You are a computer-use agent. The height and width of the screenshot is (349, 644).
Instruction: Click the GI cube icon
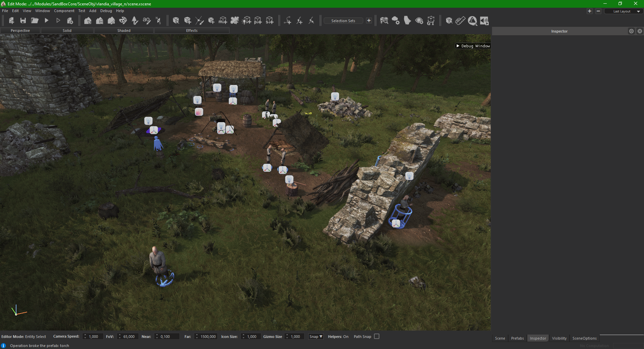tap(431, 21)
